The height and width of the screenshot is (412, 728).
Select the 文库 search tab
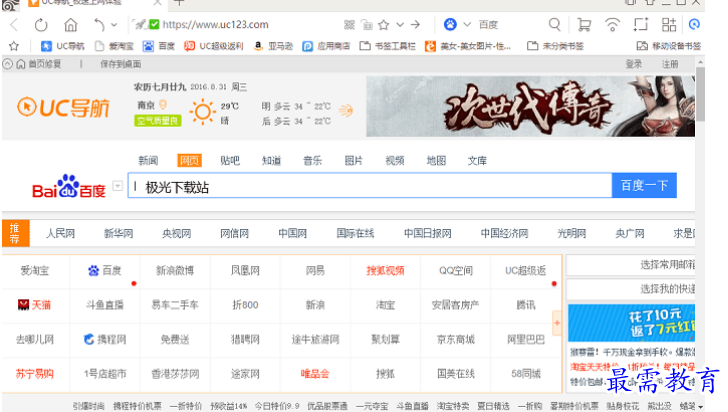coord(477,161)
